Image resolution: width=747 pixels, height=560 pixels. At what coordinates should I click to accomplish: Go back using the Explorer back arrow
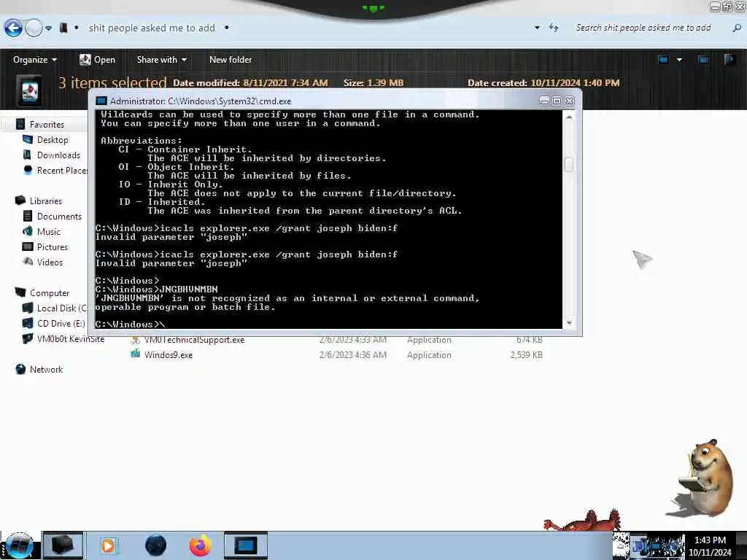pyautogui.click(x=13, y=28)
